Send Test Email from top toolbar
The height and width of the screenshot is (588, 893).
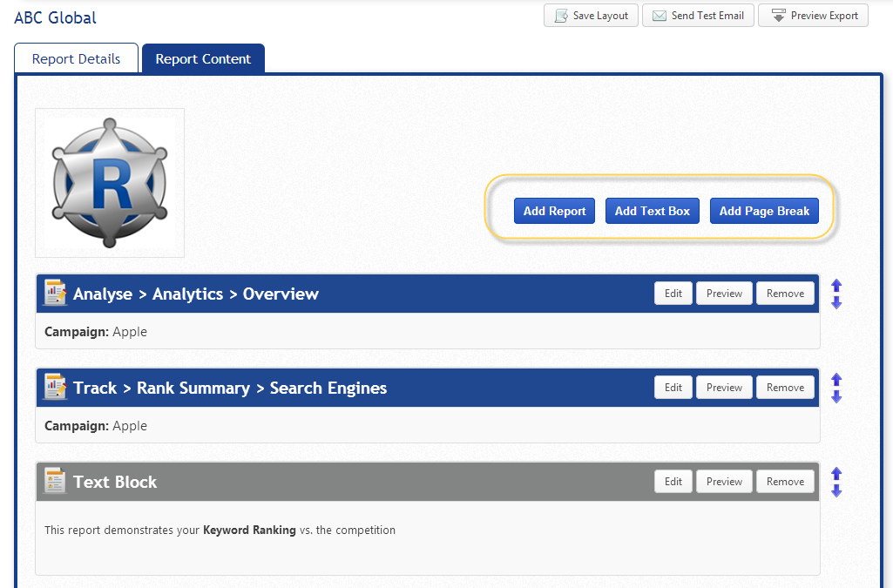pos(698,16)
